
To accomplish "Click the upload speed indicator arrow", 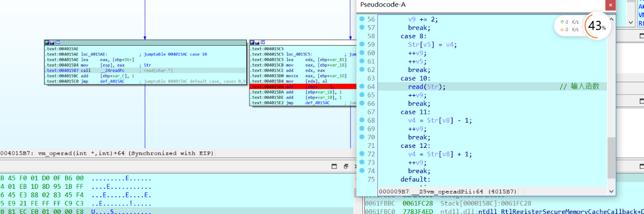I will 562,22.
